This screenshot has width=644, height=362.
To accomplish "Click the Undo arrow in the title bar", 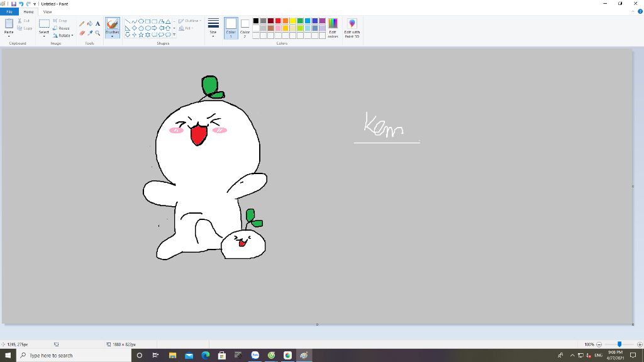I will tap(21, 4).
